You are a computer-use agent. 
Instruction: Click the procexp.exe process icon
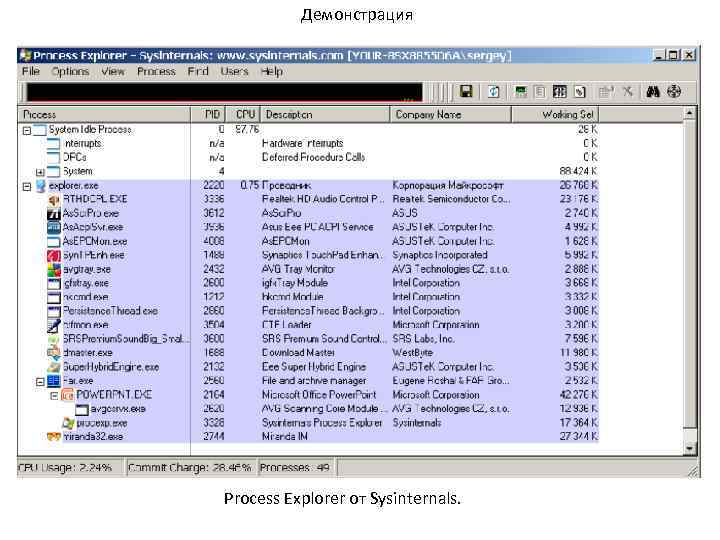pos(68,423)
